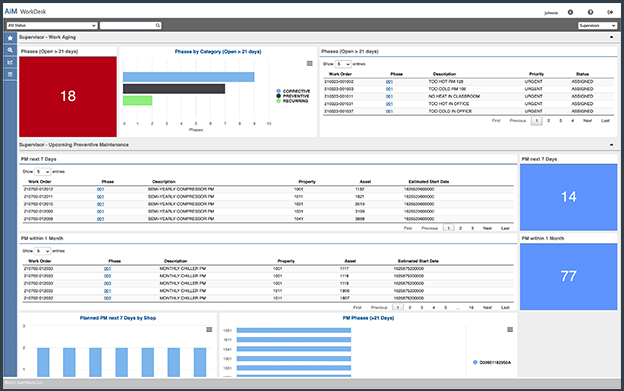The image size is (624, 391).
Task: Sort Phases table by Status column
Action: [582, 74]
